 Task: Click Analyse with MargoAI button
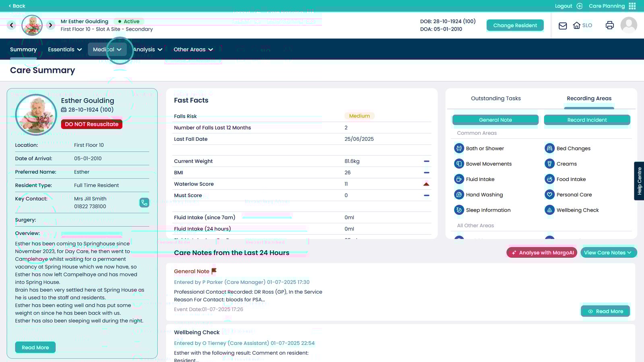tap(542, 253)
